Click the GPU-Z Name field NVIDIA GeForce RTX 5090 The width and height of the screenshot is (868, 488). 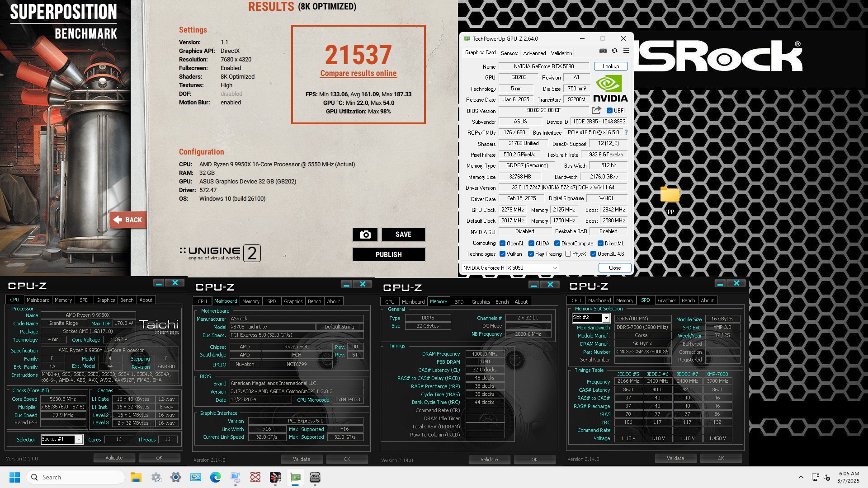[x=544, y=66]
